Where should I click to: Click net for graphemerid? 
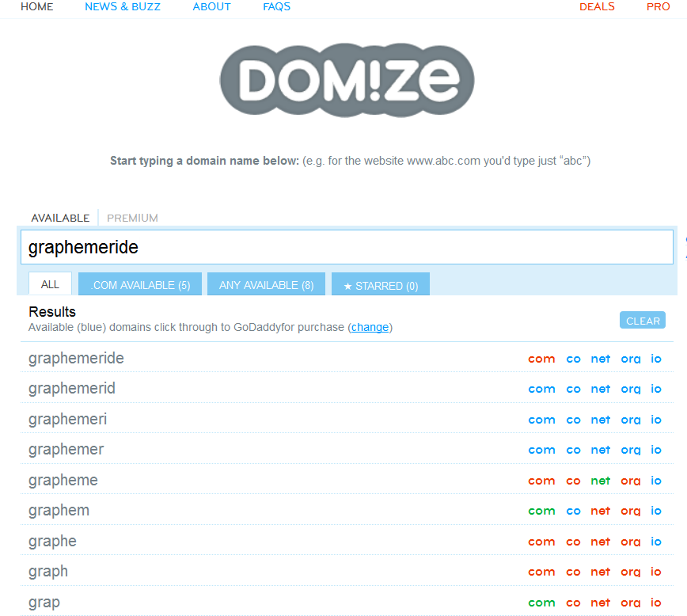(x=600, y=389)
